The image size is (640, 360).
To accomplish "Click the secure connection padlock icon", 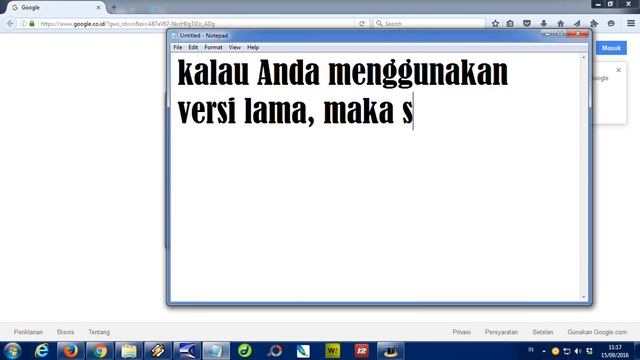I will [32, 24].
